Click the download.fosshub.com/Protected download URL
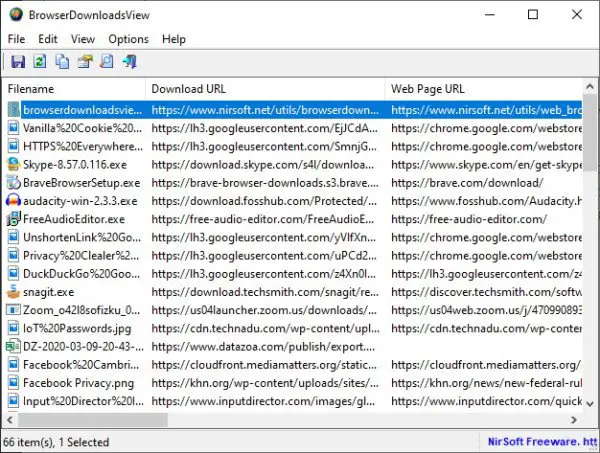Viewport: 600px width, 453px height. [x=264, y=201]
